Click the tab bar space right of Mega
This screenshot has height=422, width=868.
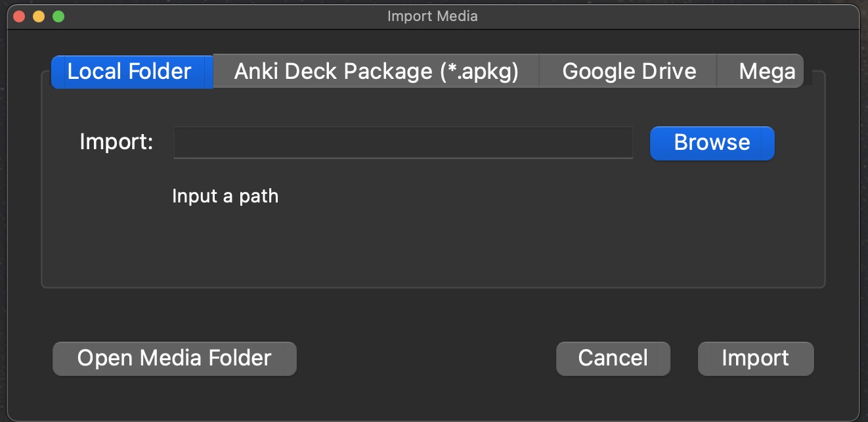pos(814,71)
